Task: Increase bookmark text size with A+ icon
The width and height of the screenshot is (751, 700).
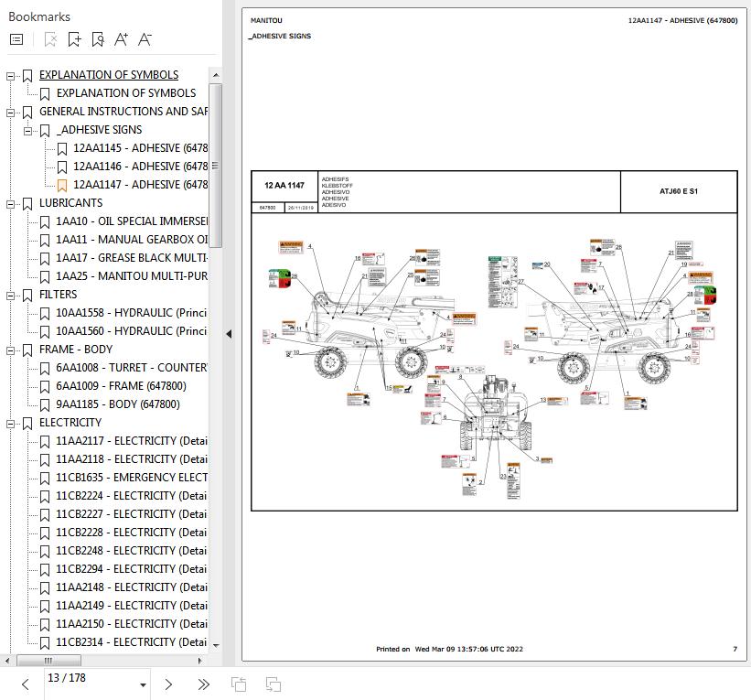Action: (x=121, y=39)
